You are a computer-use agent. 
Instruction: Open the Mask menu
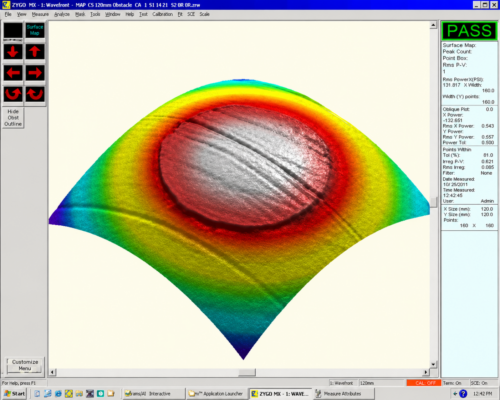click(x=80, y=14)
